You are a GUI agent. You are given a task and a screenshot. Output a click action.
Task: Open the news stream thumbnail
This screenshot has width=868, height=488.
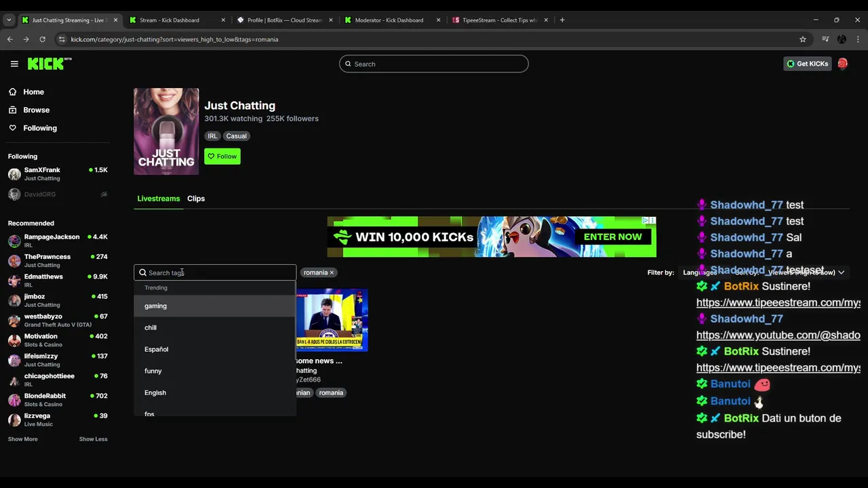point(332,320)
